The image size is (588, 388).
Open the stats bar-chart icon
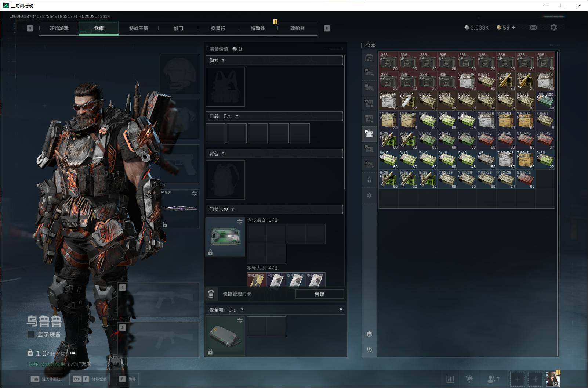(450, 379)
